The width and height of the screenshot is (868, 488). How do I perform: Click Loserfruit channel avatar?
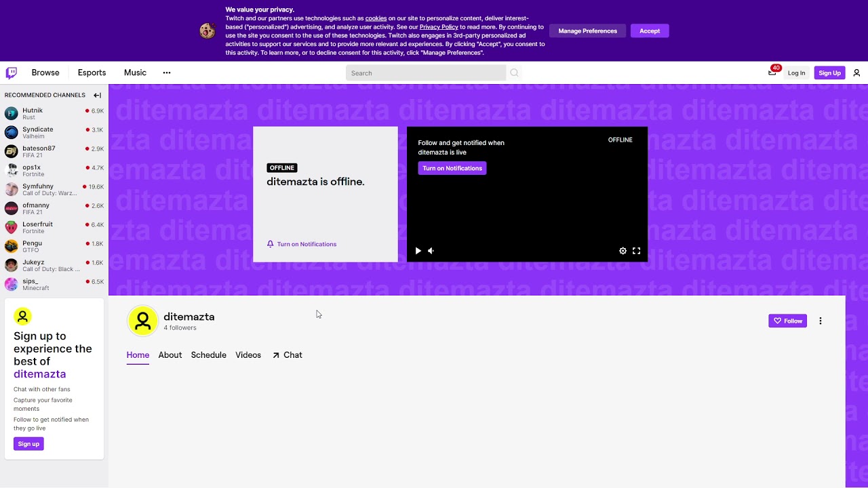coord(12,227)
